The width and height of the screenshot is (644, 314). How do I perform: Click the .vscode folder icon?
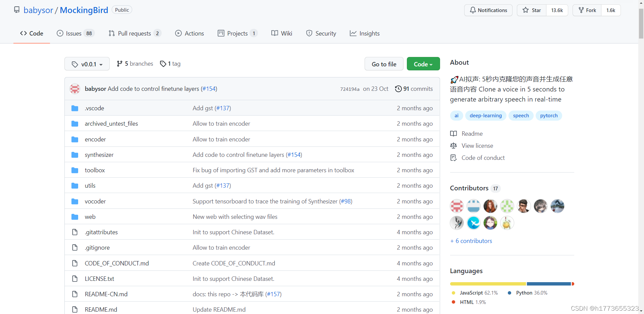[75, 108]
